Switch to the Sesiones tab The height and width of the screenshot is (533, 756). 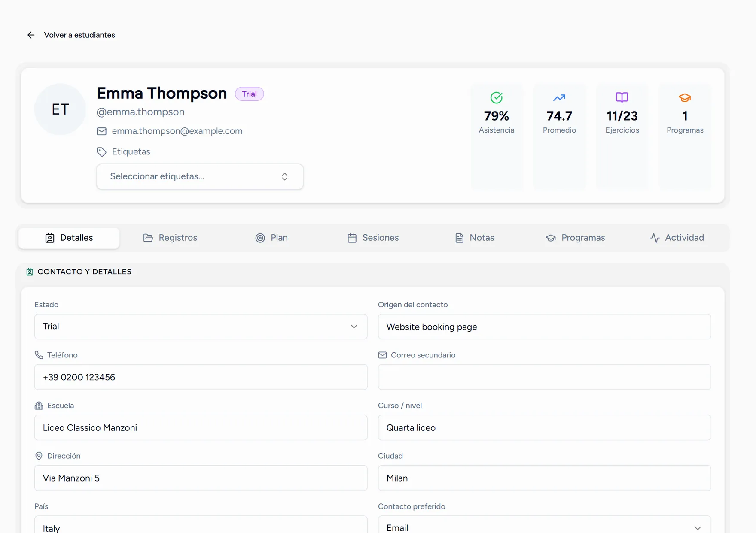click(373, 238)
